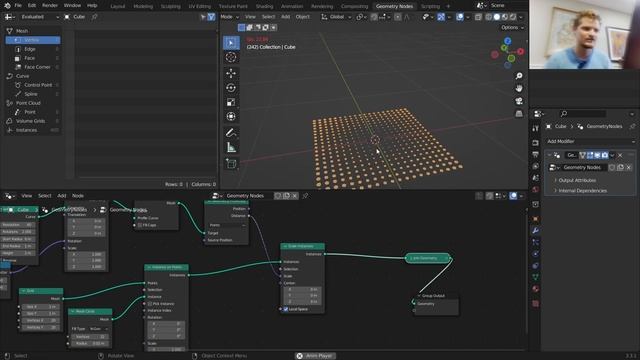Open the Edit menu in top bar

(32, 6)
